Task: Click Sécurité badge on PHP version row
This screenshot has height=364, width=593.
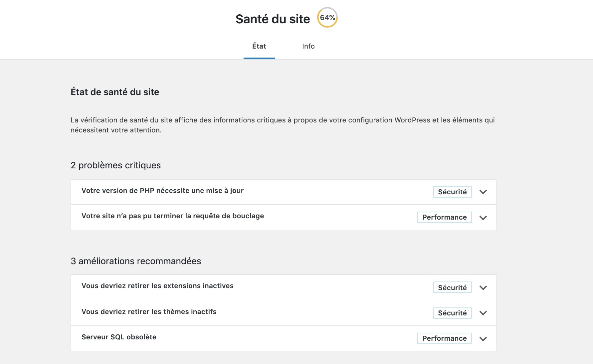Action: [x=452, y=192]
